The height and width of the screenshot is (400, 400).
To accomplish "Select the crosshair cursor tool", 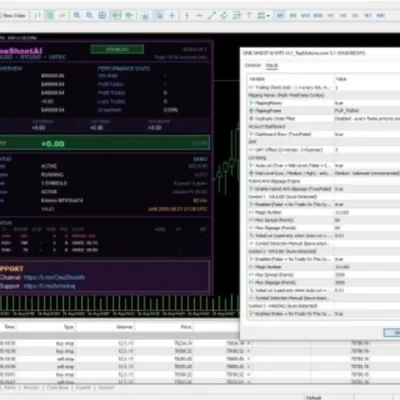I will point(172,15).
